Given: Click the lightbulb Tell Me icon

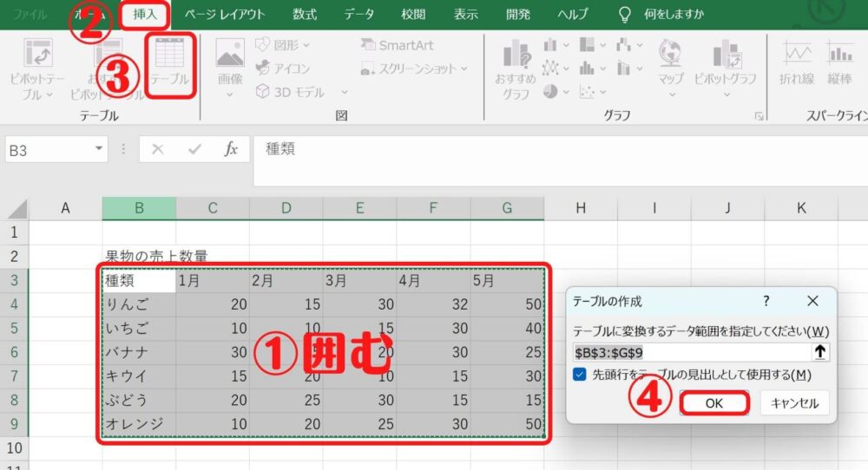Looking at the screenshot, I should click(x=624, y=15).
